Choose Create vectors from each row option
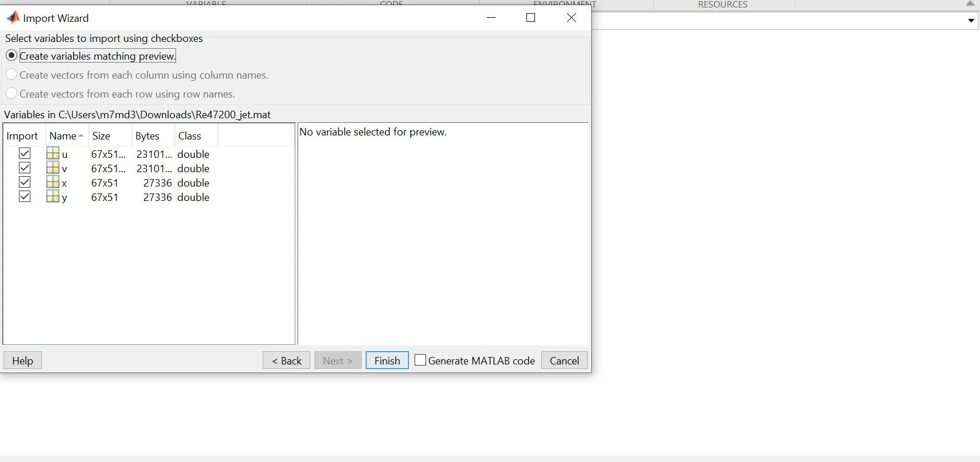This screenshot has height=462, width=980. click(11, 94)
